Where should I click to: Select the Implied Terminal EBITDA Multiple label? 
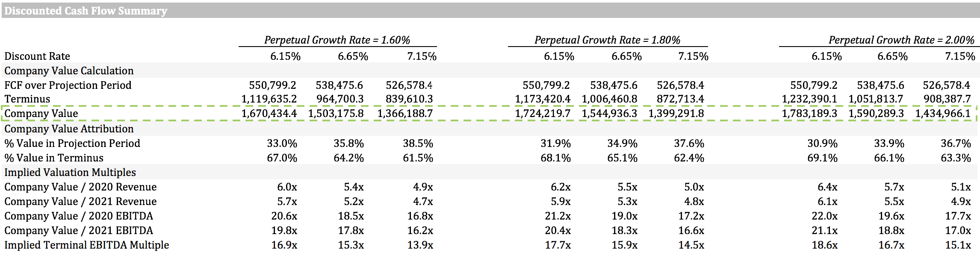click(x=87, y=245)
